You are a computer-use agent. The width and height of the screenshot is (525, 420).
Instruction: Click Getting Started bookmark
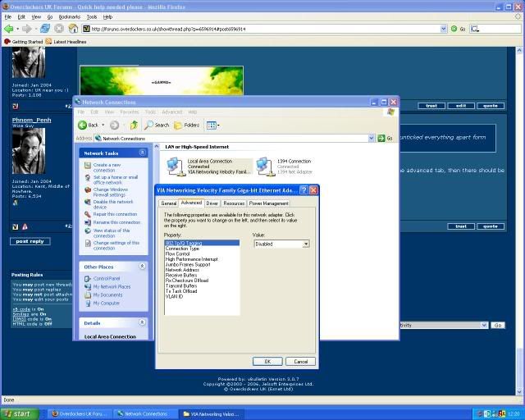point(24,42)
